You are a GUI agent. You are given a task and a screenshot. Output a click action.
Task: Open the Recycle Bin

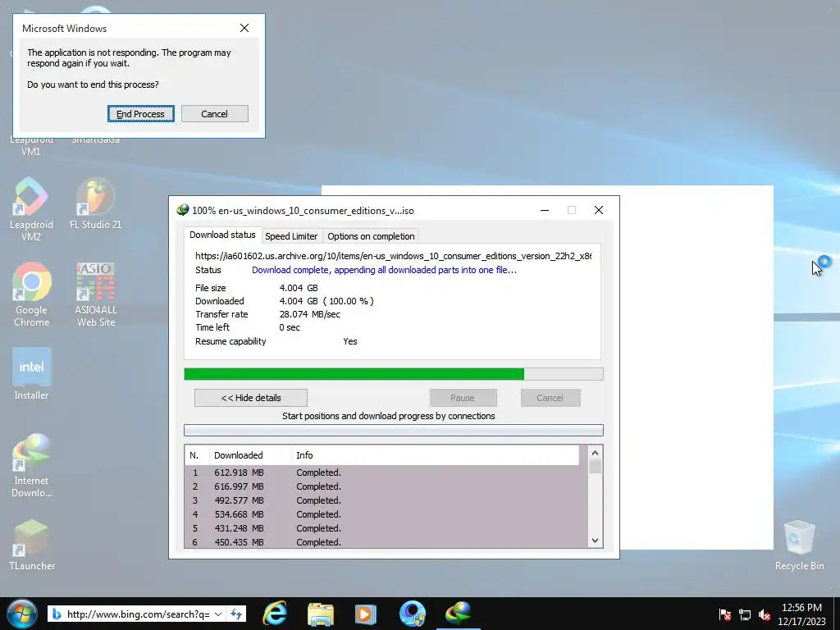[x=799, y=545]
